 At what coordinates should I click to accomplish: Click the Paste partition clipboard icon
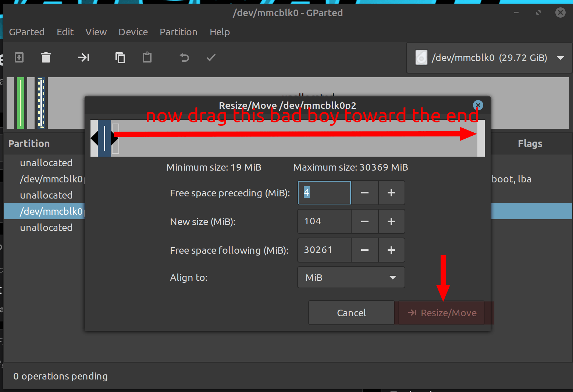(147, 57)
